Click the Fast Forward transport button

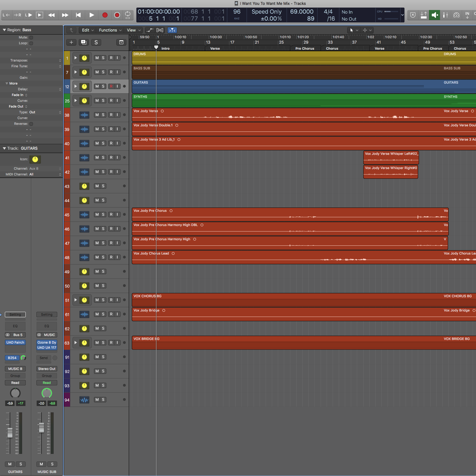click(x=65, y=15)
